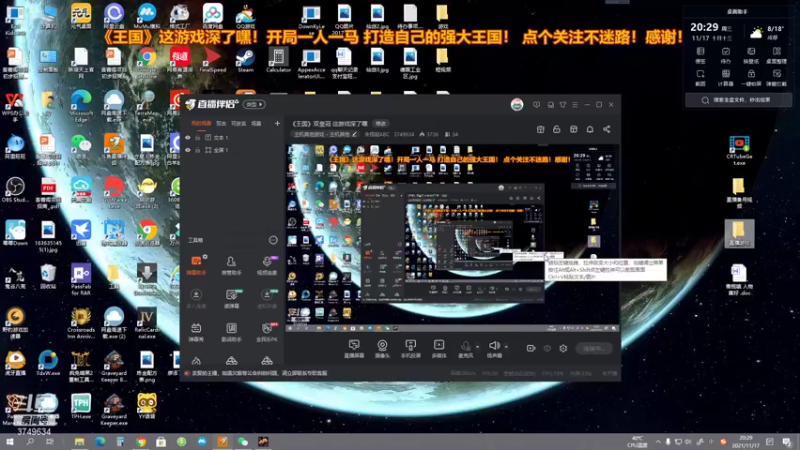Mute the 麦克风 microphone

[465, 348]
